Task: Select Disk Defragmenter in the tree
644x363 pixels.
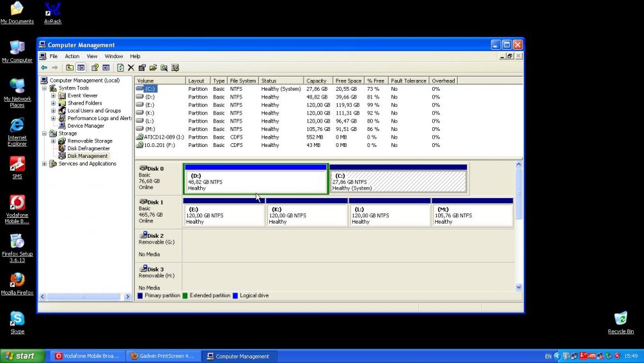Action: 88,148
